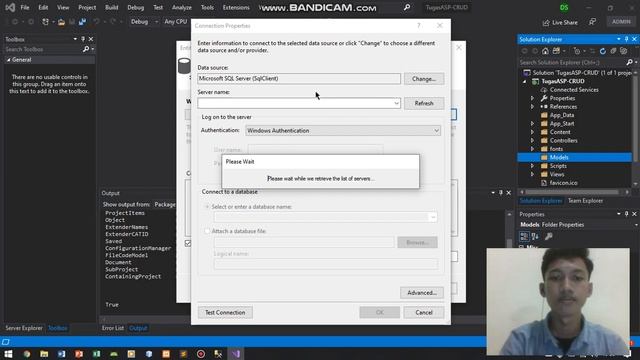Click the Collapse All icon in Solution Explorer
This screenshot has height=360, width=640.
613,51
